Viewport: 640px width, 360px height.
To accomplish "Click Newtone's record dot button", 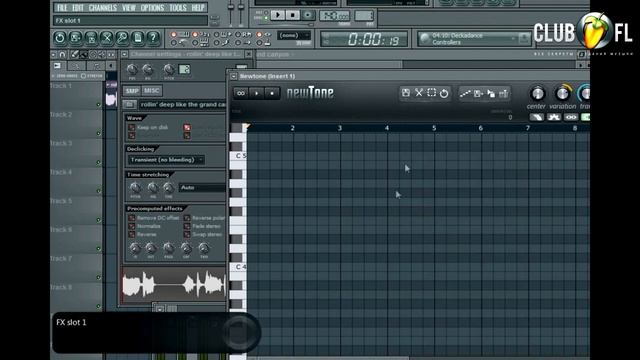I will click(272, 93).
